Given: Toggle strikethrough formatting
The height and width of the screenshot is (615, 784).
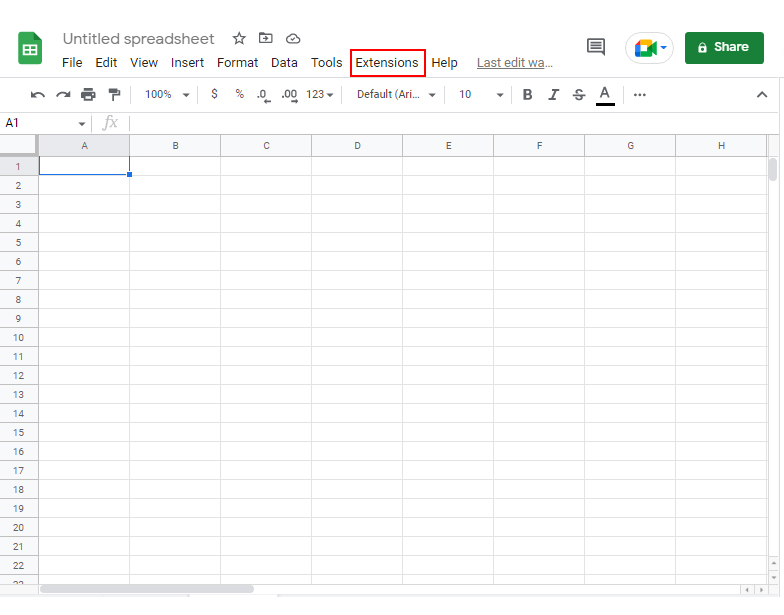Looking at the screenshot, I should (x=579, y=94).
